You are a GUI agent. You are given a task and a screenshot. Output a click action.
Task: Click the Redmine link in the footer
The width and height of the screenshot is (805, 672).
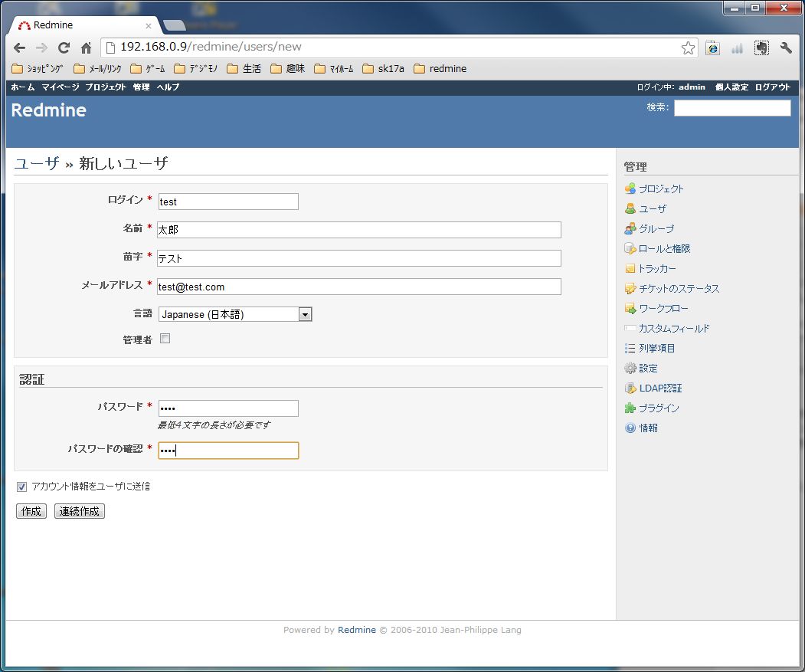357,630
